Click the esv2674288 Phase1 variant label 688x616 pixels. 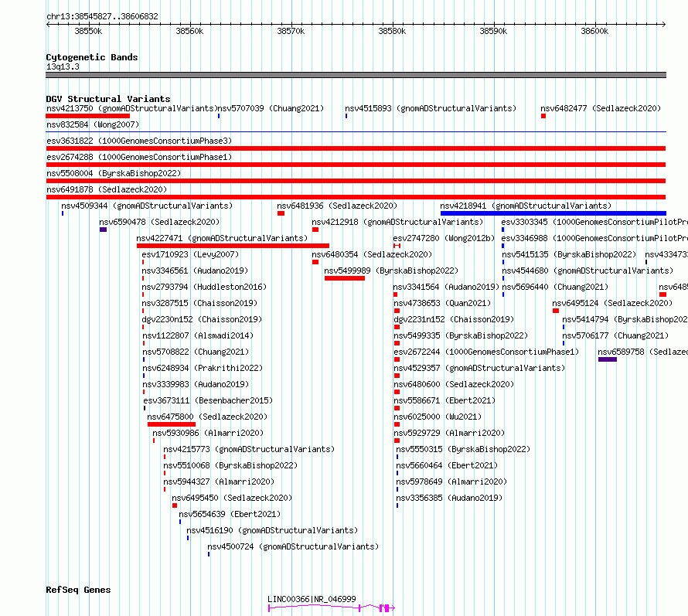tap(139, 157)
